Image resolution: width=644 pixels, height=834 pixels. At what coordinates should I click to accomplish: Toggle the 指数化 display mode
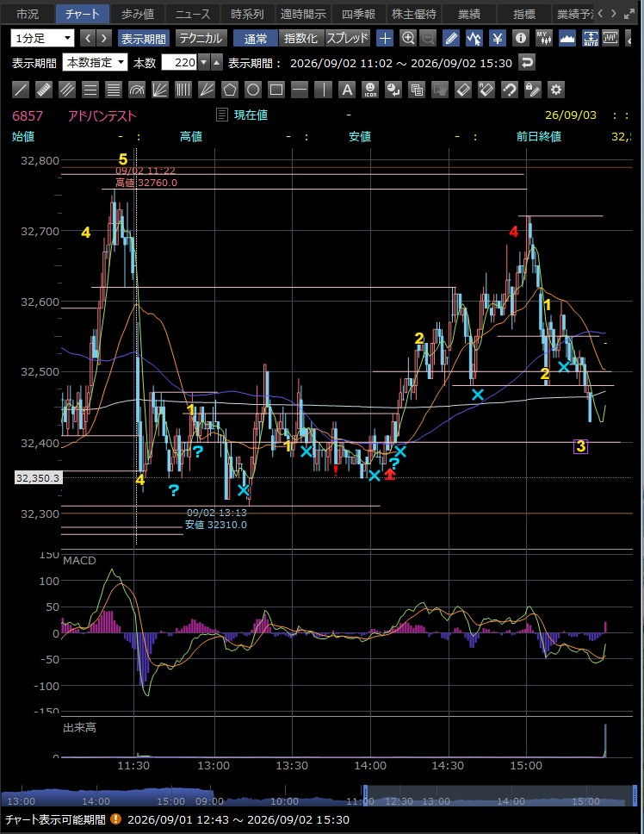(x=300, y=38)
